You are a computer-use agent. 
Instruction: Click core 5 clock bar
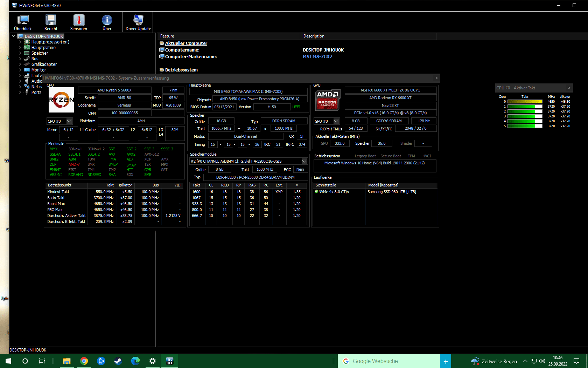pyautogui.click(x=525, y=126)
